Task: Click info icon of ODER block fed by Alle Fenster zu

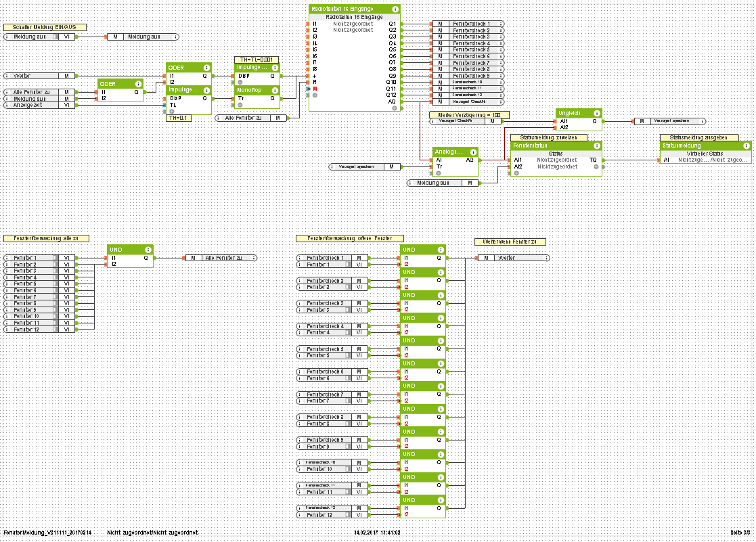Action: click(x=138, y=84)
